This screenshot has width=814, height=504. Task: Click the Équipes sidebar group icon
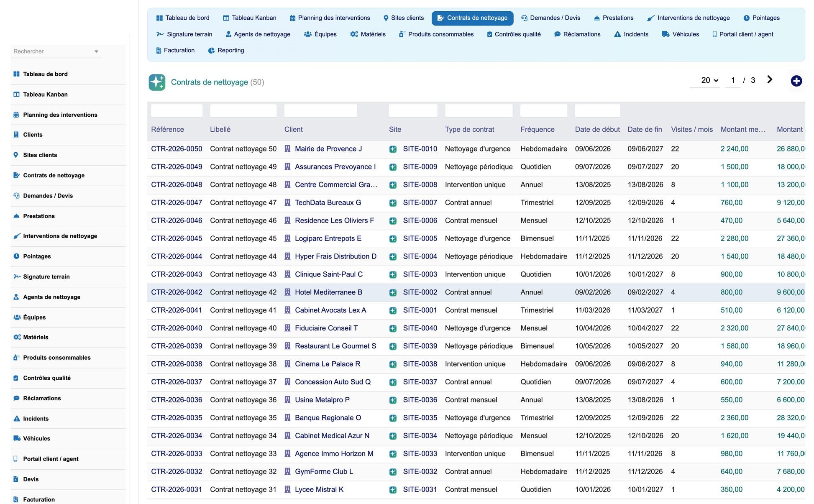click(x=17, y=317)
